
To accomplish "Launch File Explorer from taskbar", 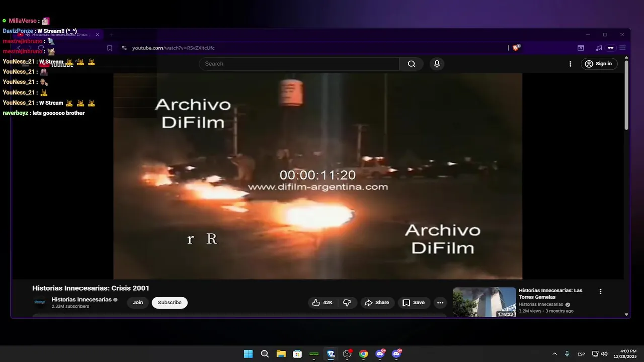I will (x=281, y=354).
